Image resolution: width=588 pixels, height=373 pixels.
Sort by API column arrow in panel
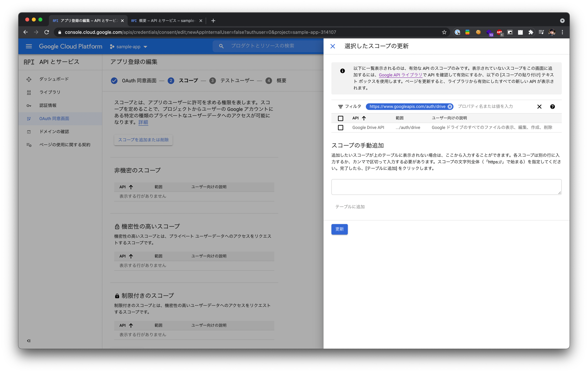coord(364,118)
